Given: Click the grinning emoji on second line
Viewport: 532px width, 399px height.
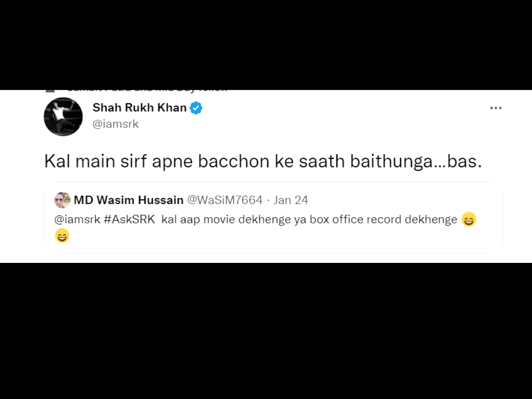Looking at the screenshot, I should coord(62,236).
